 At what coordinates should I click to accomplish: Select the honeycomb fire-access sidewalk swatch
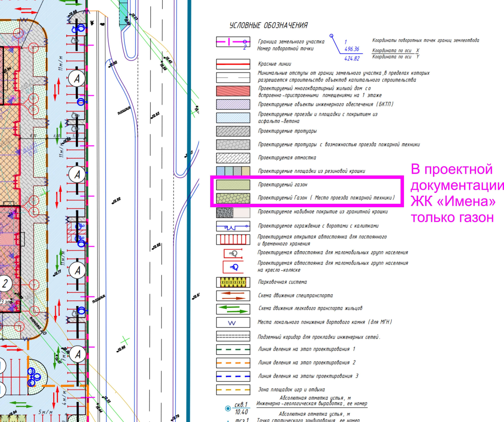[233, 145]
